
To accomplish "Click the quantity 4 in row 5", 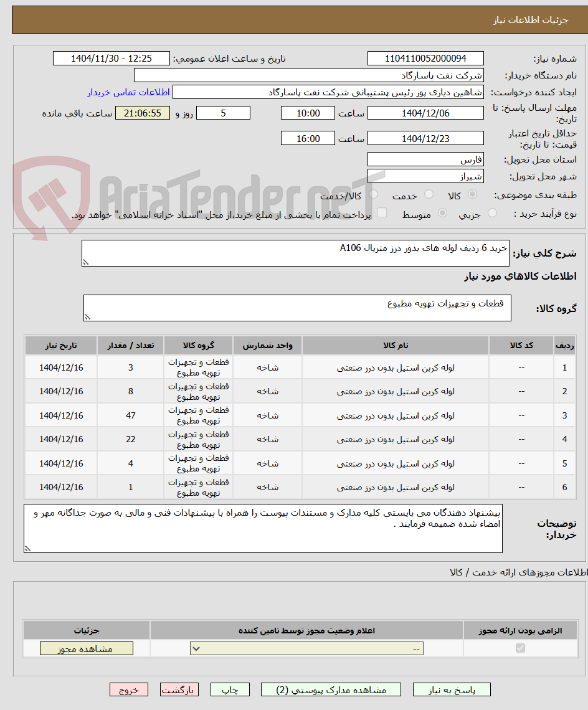I will [x=130, y=463].
